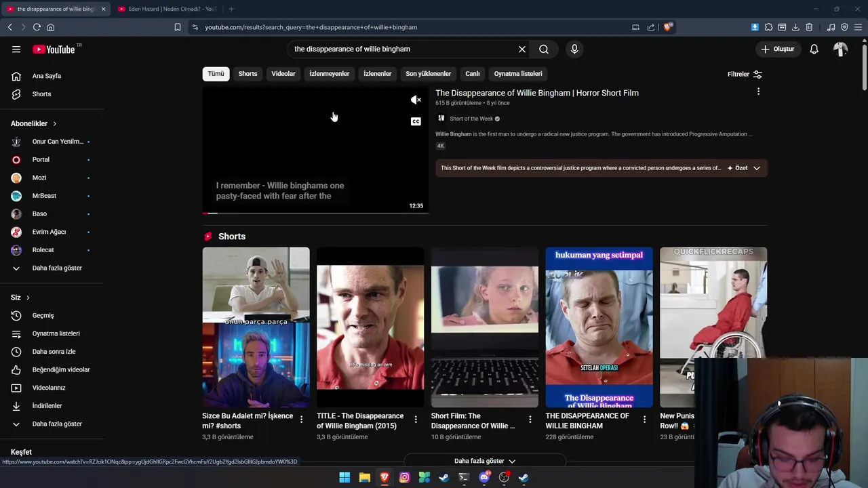The width and height of the screenshot is (868, 488).
Task: Switch to the Eden Hazard tab
Action: point(167,9)
